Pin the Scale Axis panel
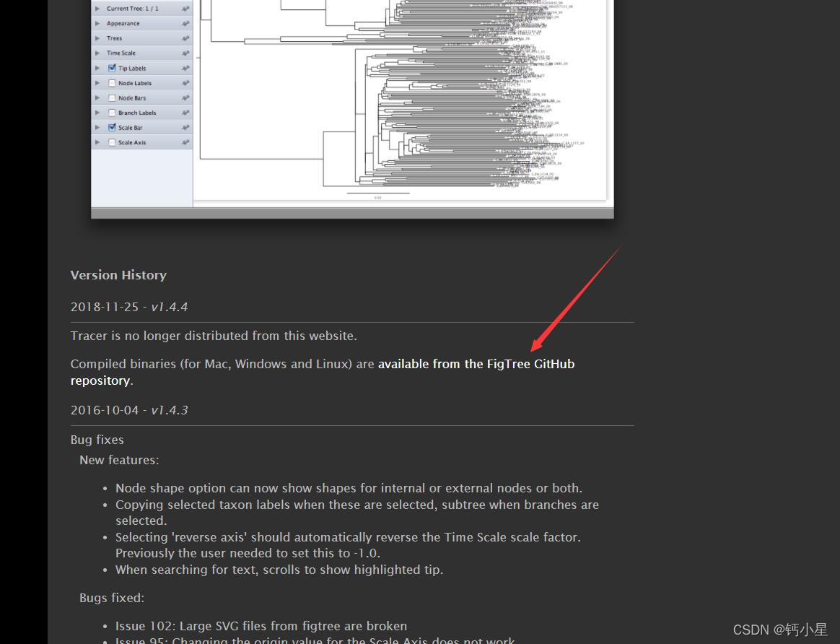 click(185, 142)
